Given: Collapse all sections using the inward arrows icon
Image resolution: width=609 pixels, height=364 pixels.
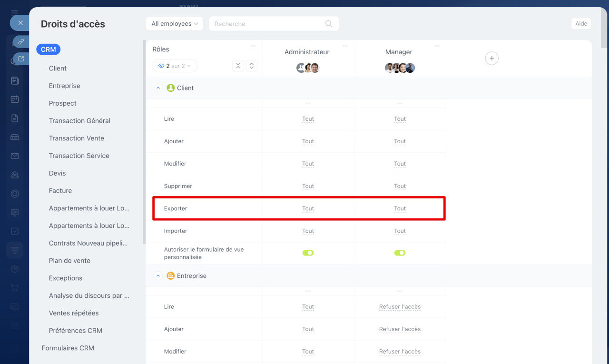Looking at the screenshot, I should click(x=238, y=66).
